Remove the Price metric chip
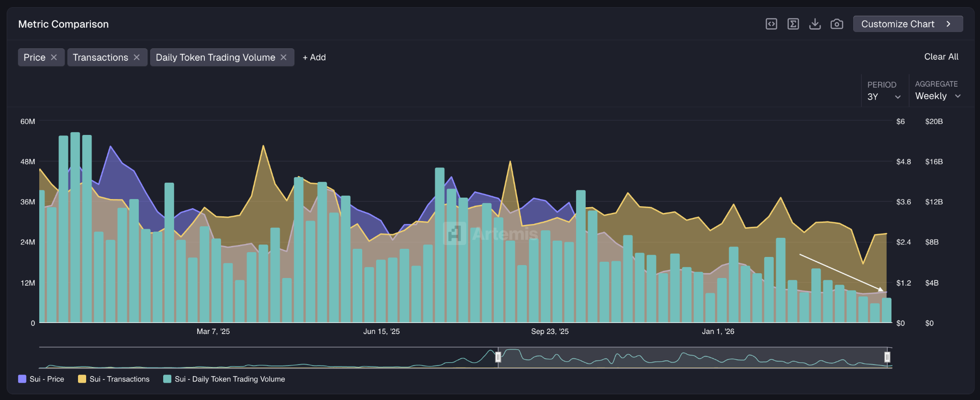 coord(54,57)
